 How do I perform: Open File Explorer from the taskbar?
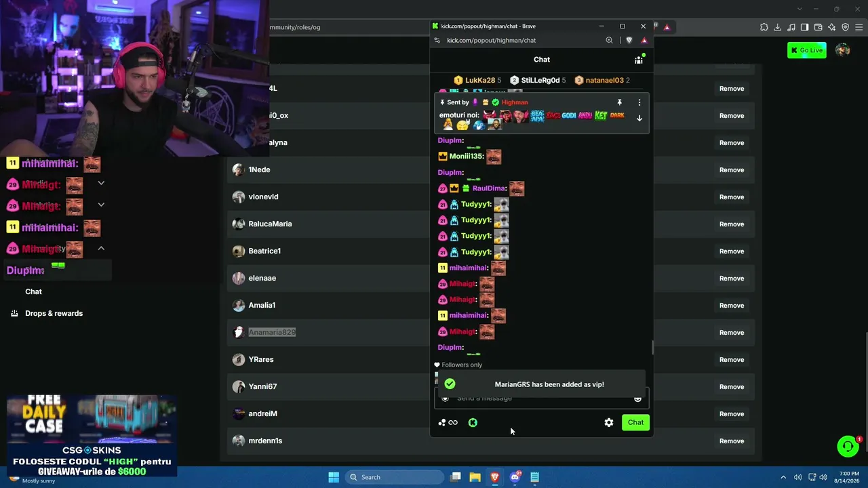[x=475, y=477]
